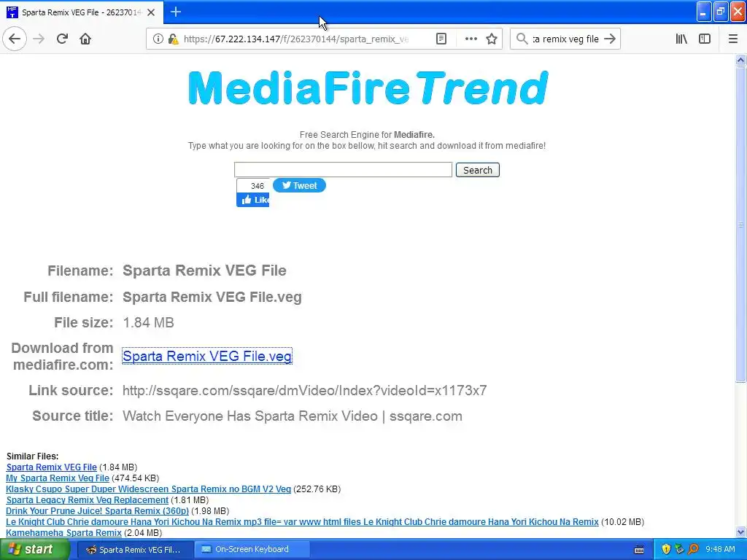Image resolution: width=747 pixels, height=560 pixels.
Task: Click the browser search text field
Action: 565,39
